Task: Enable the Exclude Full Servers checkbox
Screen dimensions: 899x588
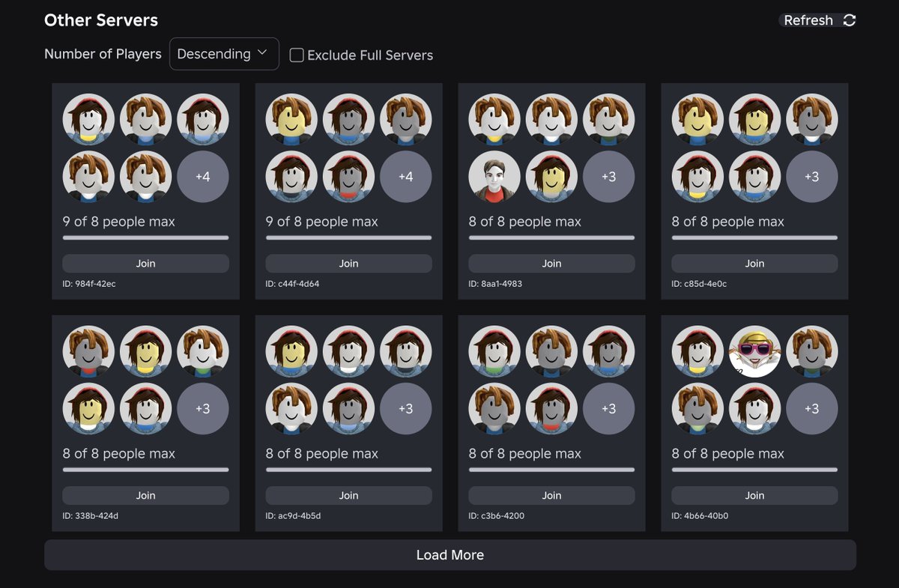Action: tap(297, 55)
